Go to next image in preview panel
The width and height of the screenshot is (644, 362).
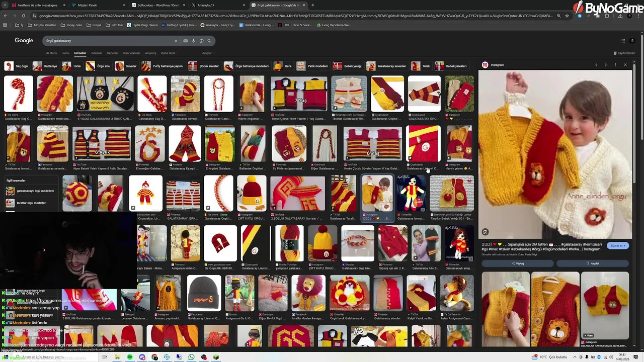605,65
